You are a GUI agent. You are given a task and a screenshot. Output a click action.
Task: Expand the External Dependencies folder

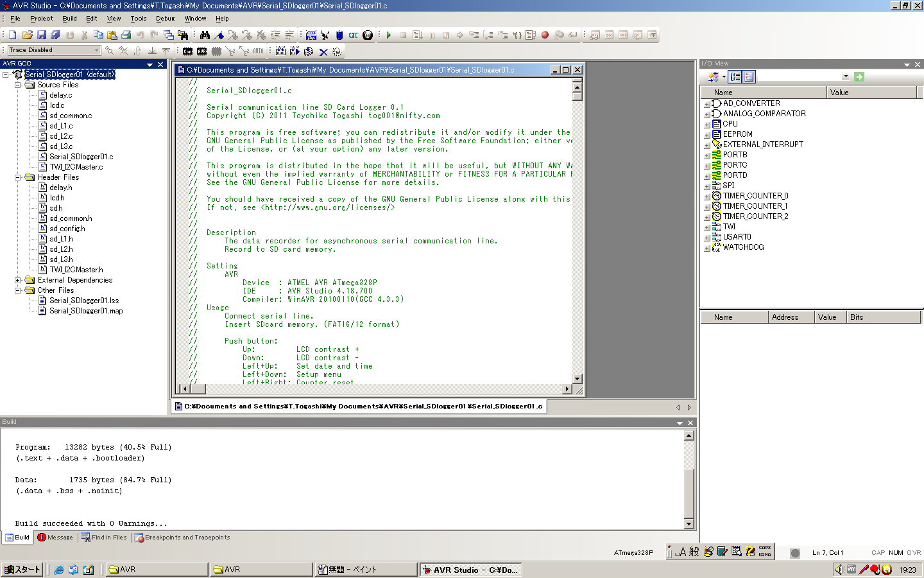coord(18,280)
